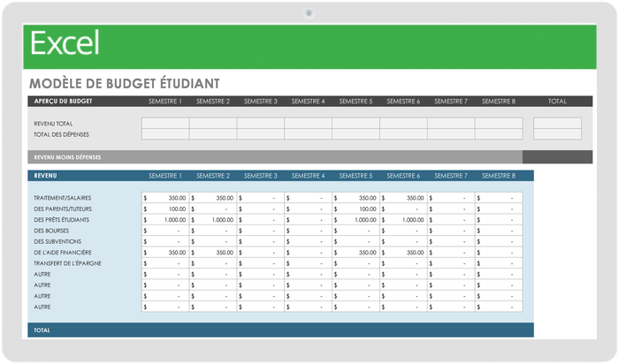Select the last Autre row Semestre 8 cell
Screen dimensions: 619x364
click(x=499, y=307)
